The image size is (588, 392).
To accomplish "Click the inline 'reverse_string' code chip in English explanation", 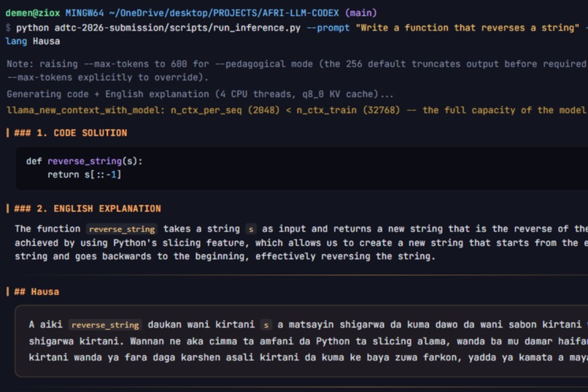I will 122,228.
